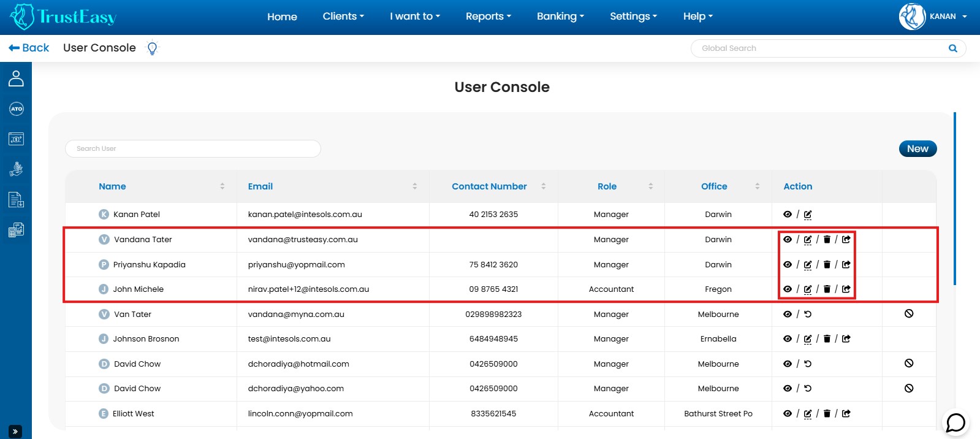This screenshot has width=980, height=439.
Task: Click the share icon for John Michele
Action: (846, 289)
